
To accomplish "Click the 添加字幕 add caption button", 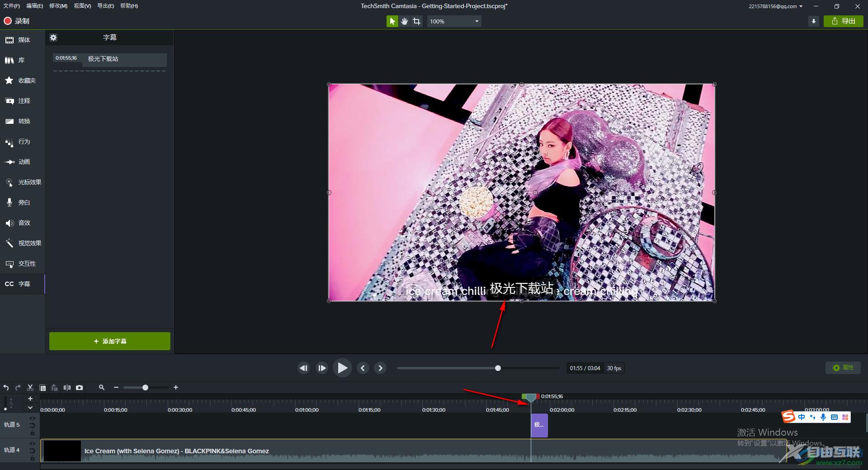I will point(110,341).
